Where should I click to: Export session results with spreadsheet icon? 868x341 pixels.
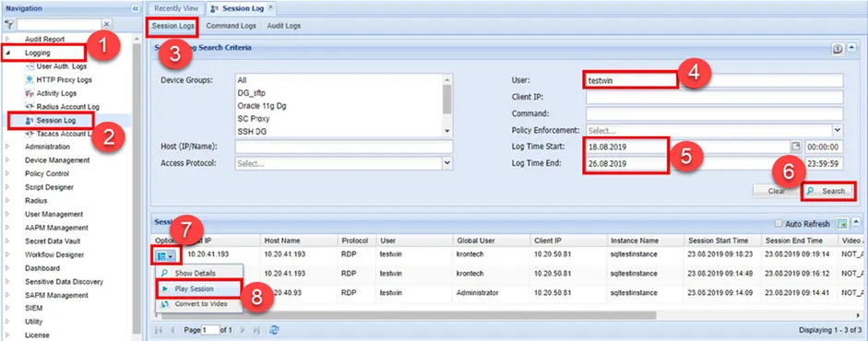842,223
